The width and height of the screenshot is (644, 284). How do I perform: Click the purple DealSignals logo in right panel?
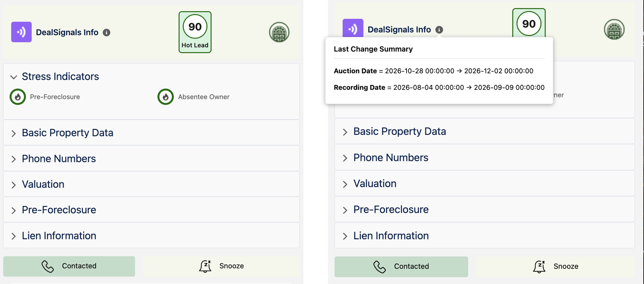coord(353,28)
